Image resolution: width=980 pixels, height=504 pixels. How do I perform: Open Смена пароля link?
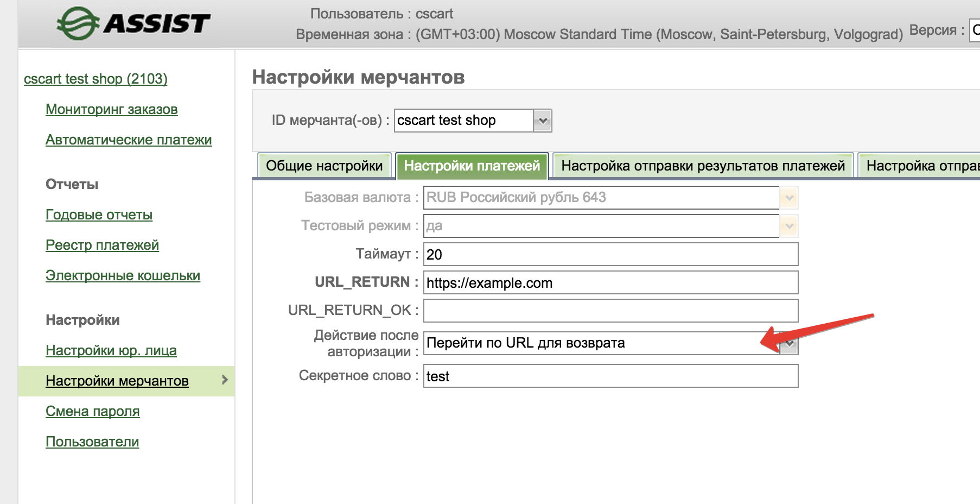coord(92,411)
